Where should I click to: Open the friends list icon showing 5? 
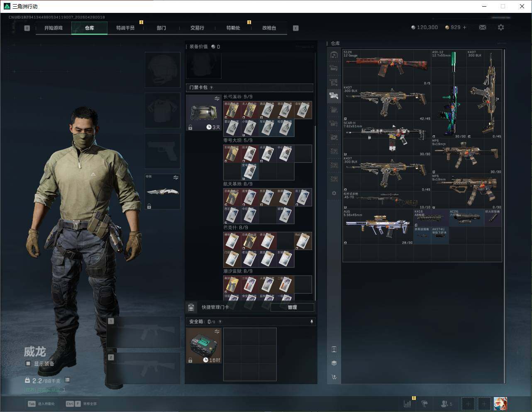[x=447, y=403]
